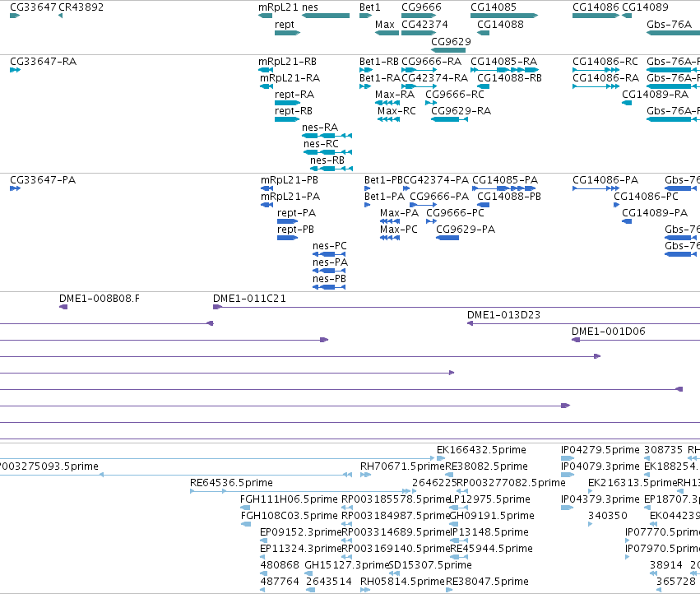
Task: Select transcript nes-RC
Action: coord(321,144)
